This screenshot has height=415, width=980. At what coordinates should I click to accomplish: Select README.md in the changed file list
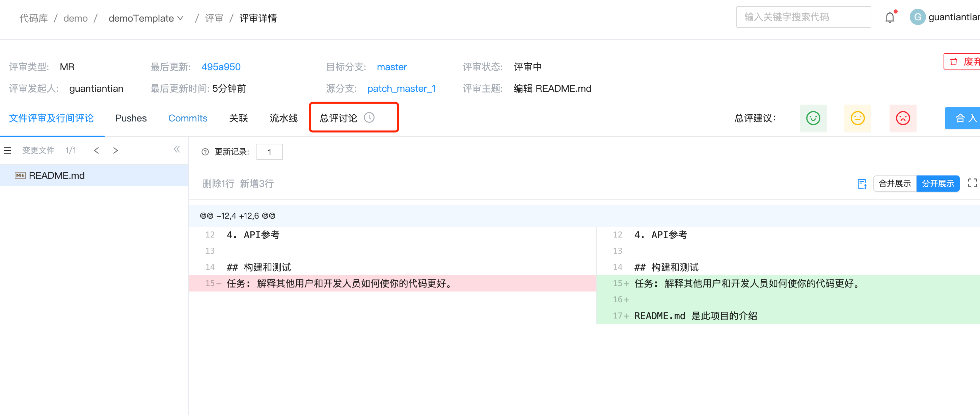57,175
